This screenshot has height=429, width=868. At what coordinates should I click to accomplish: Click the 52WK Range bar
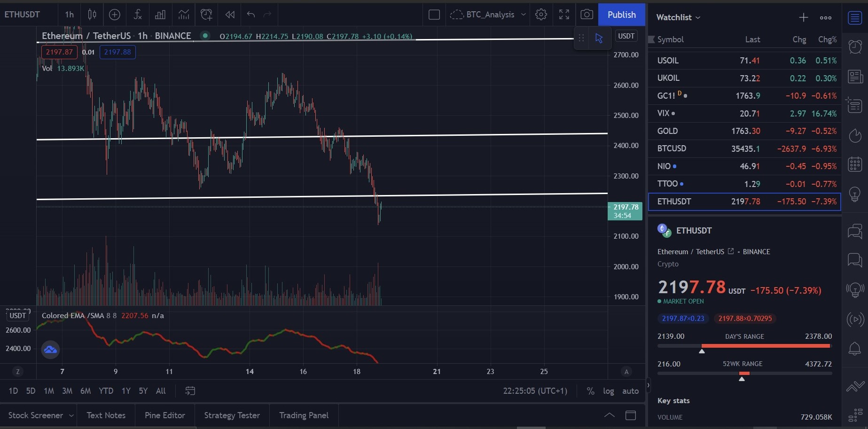pos(745,374)
